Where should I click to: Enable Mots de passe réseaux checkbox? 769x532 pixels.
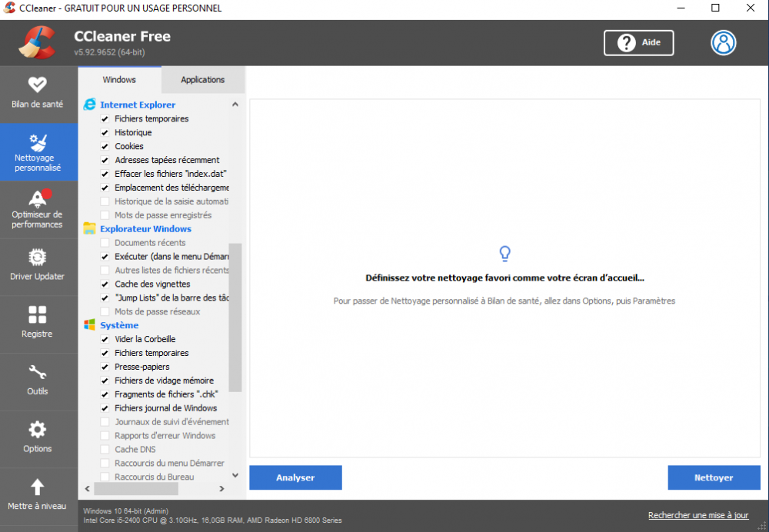click(105, 311)
